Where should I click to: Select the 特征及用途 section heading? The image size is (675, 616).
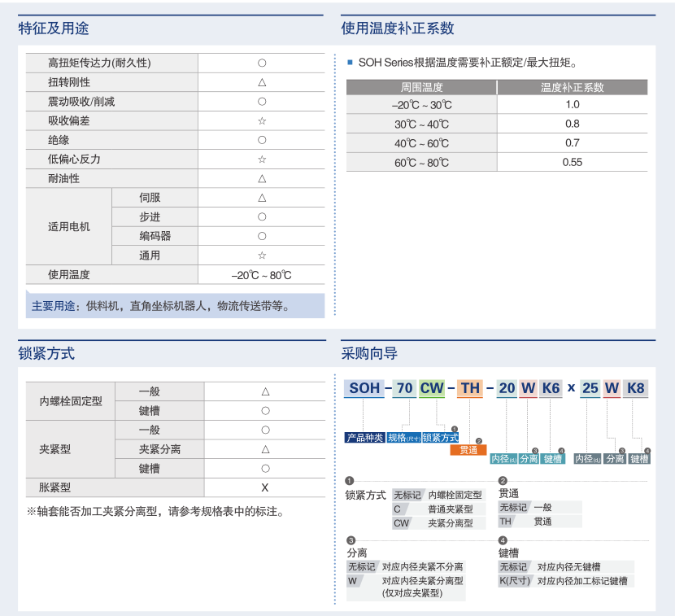pos(54,28)
